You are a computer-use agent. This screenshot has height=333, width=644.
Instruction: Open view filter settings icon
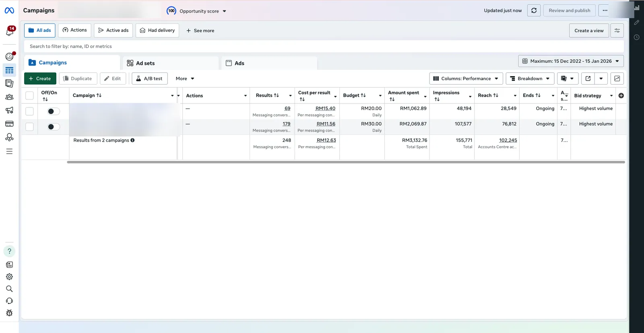click(x=617, y=31)
